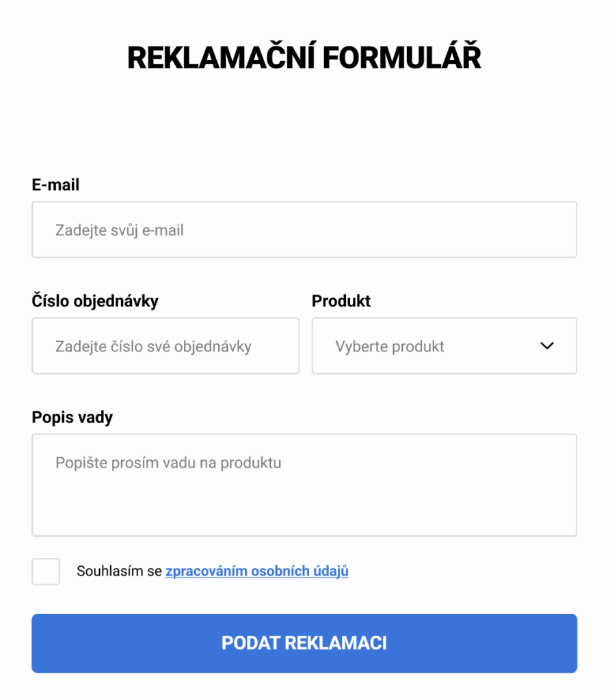
Task: Open the Vyberte produkt dropdown
Action: click(445, 346)
